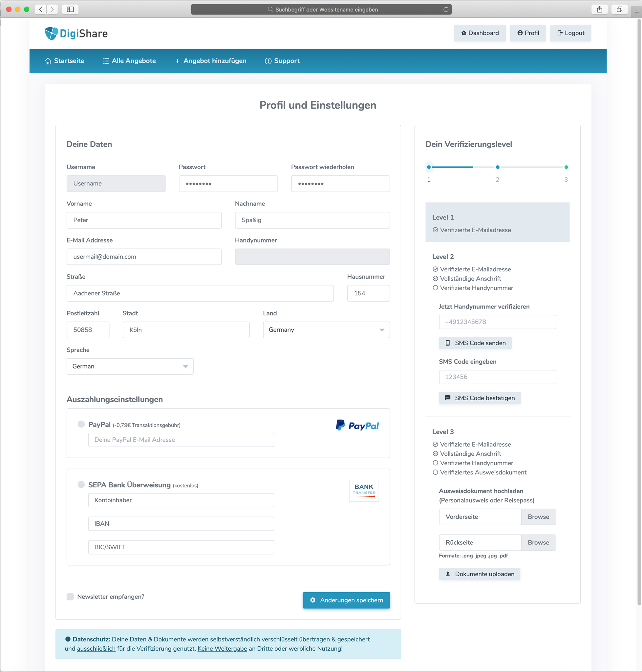Viewport: 642px width, 672px height.
Task: Open the Safari share icon
Action: click(599, 9)
